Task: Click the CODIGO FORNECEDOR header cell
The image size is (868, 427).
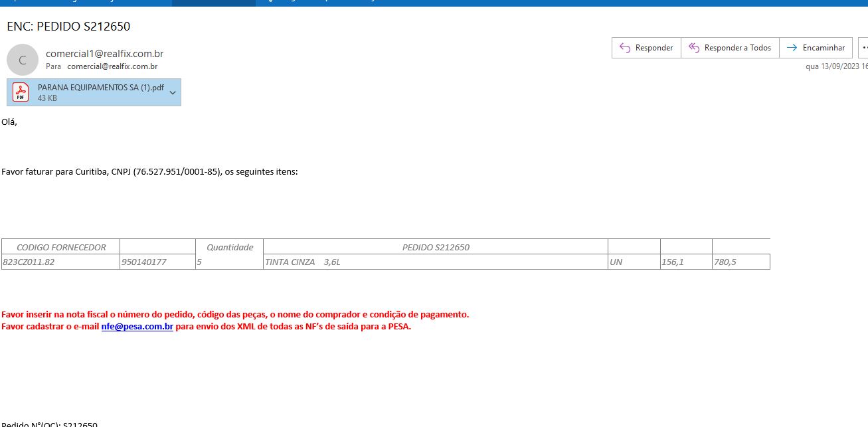Action: [x=61, y=247]
